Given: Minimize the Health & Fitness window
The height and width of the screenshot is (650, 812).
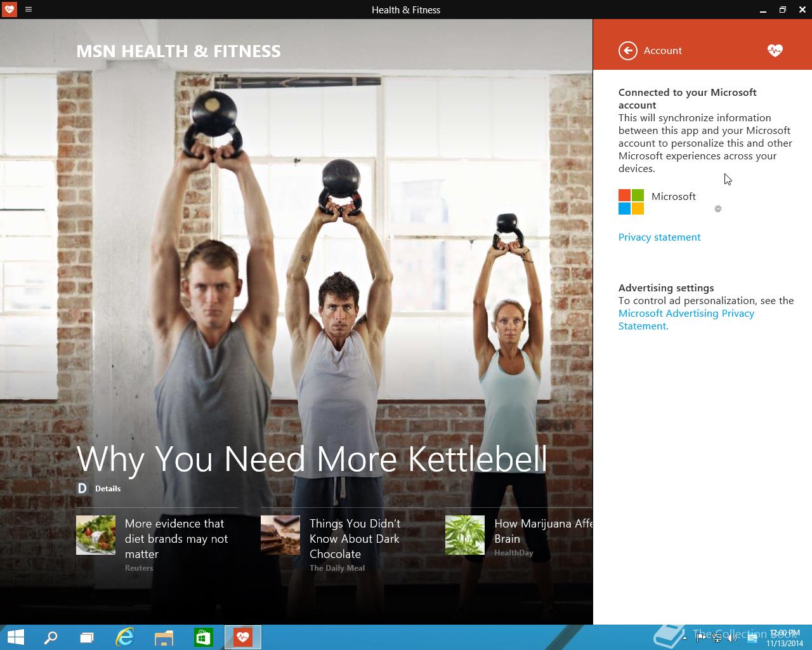Looking at the screenshot, I should [x=762, y=10].
